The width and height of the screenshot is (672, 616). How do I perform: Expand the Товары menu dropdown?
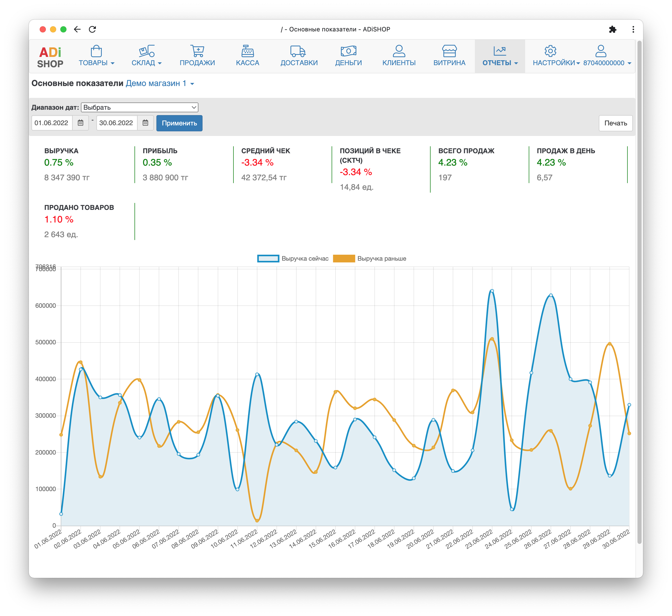tap(96, 63)
